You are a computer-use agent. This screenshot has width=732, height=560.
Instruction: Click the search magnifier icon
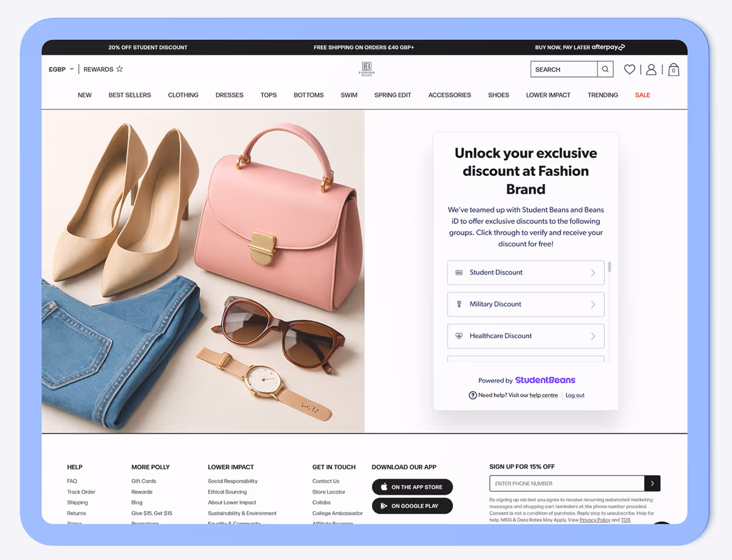pos(605,69)
